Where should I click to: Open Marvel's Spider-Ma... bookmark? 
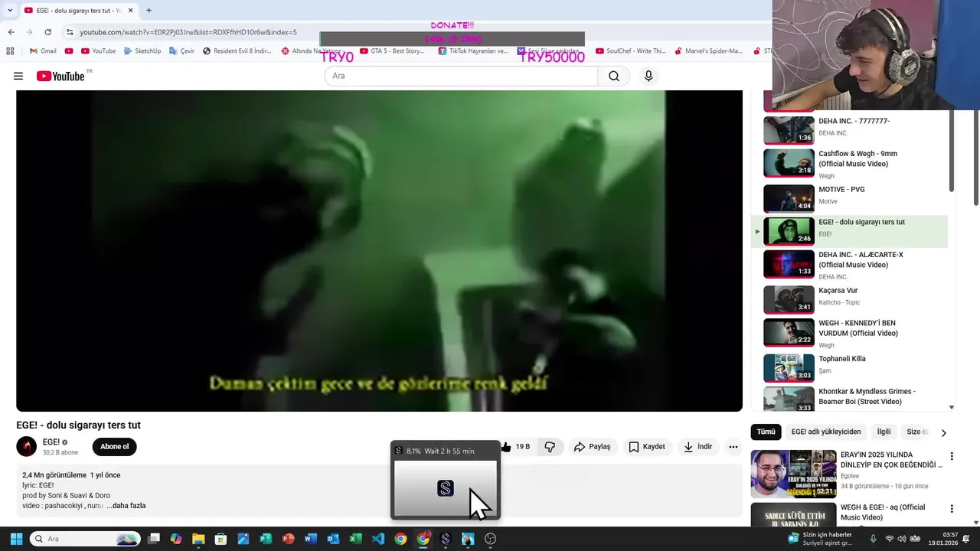(708, 51)
